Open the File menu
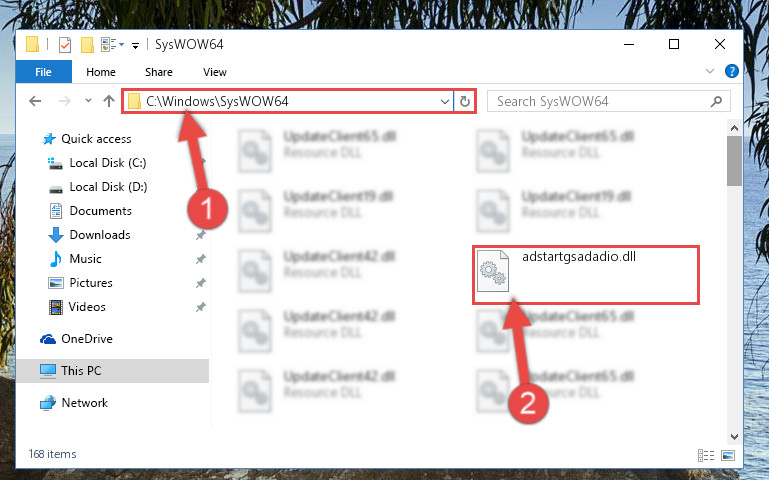Image resolution: width=769 pixels, height=480 pixels. click(x=44, y=72)
